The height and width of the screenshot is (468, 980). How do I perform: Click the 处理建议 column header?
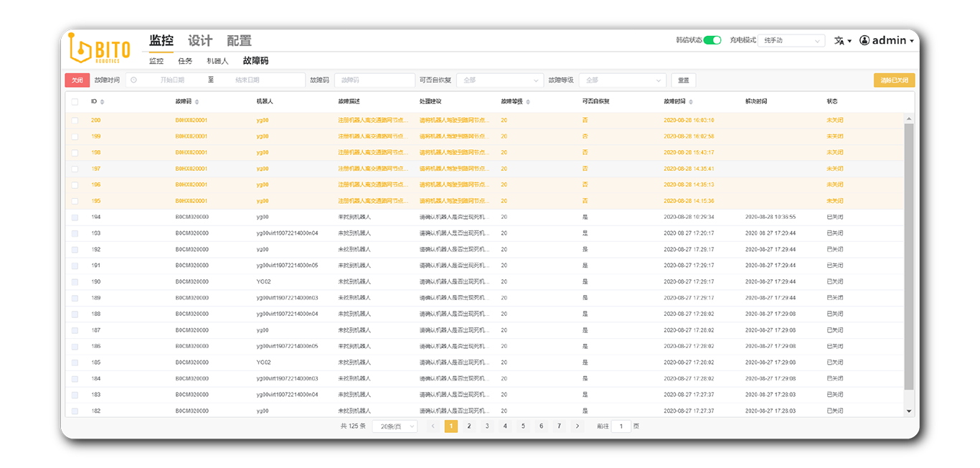click(x=430, y=102)
